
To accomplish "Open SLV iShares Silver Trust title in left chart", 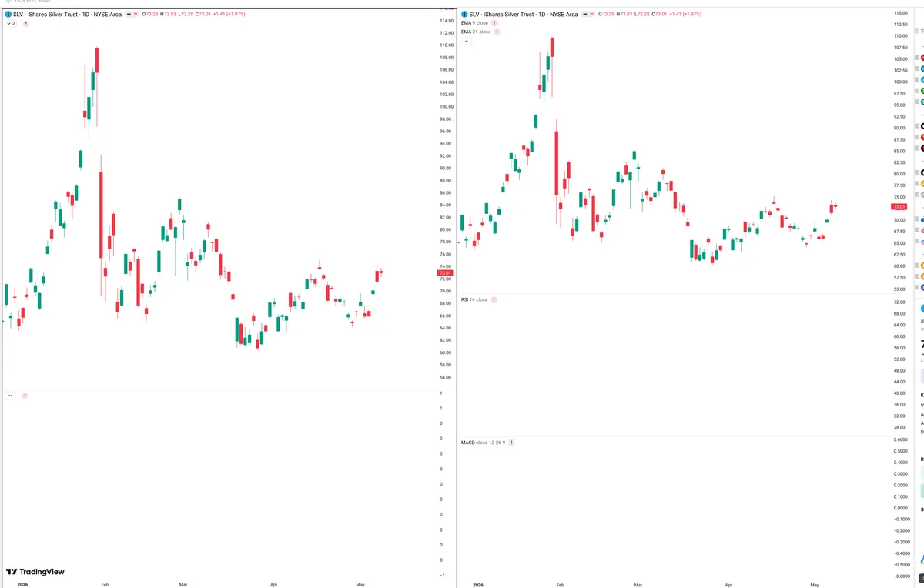I will (x=68, y=15).
